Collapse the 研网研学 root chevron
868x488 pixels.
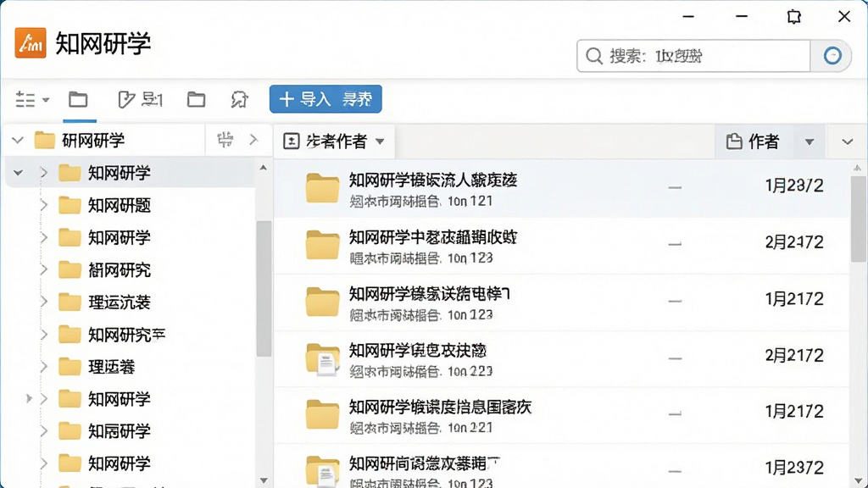[18, 141]
